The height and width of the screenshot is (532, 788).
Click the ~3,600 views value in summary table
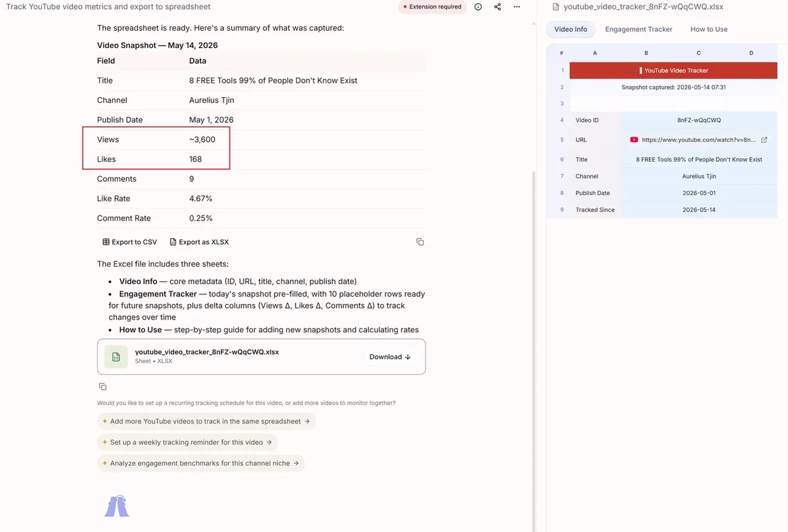tap(202, 139)
